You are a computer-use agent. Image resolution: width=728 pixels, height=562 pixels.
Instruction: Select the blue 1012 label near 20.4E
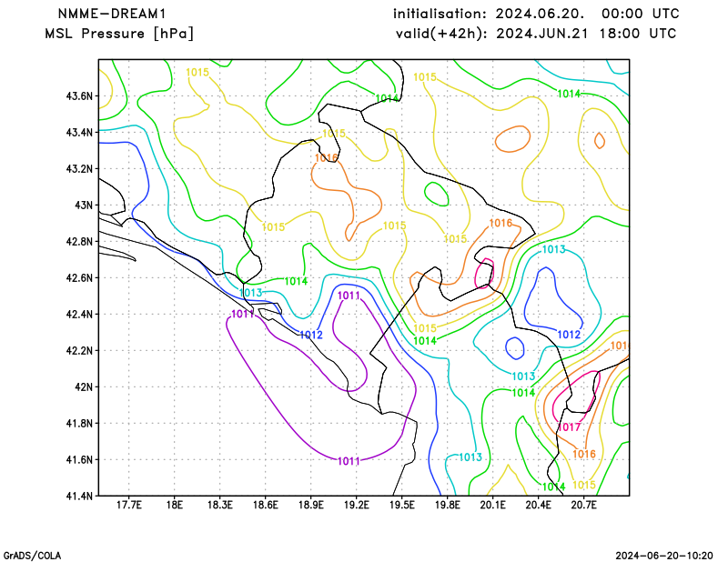[569, 334]
